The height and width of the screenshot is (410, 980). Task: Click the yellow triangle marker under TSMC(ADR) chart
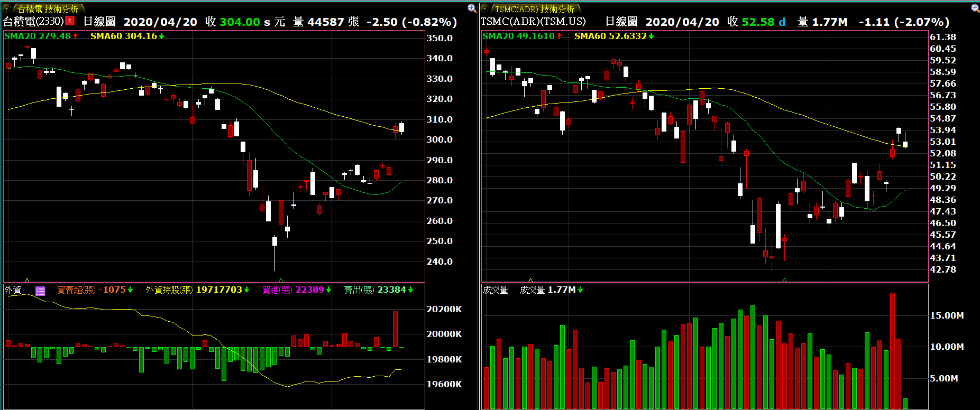(x=530, y=280)
